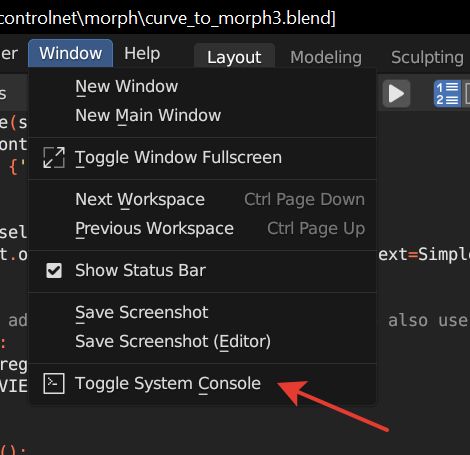Close the open Window menu from the menu bar
Image resolution: width=470 pixels, height=455 pixels.
click(x=70, y=53)
